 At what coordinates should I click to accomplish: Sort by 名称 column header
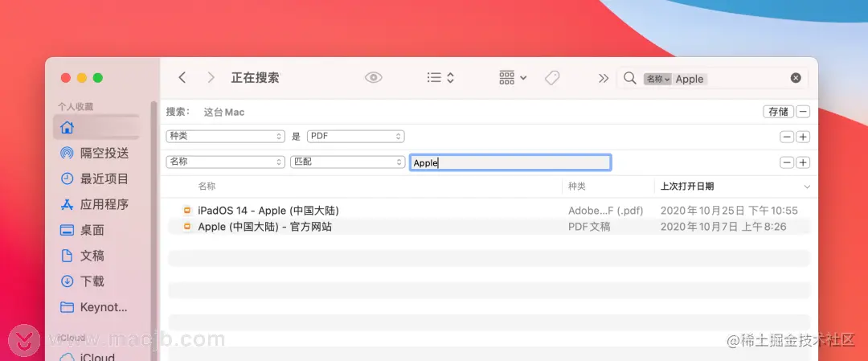[207, 187]
